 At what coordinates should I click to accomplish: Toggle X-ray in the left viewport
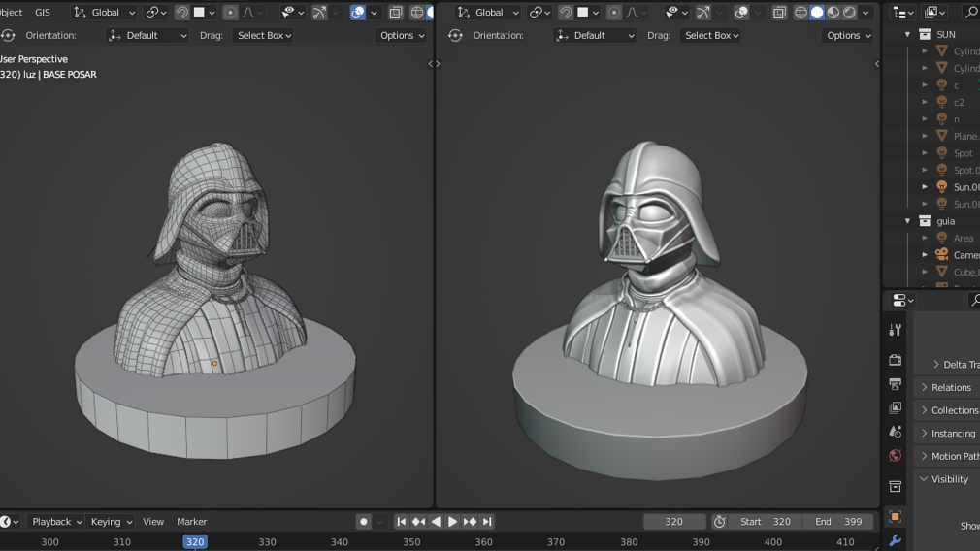pyautogui.click(x=396, y=13)
